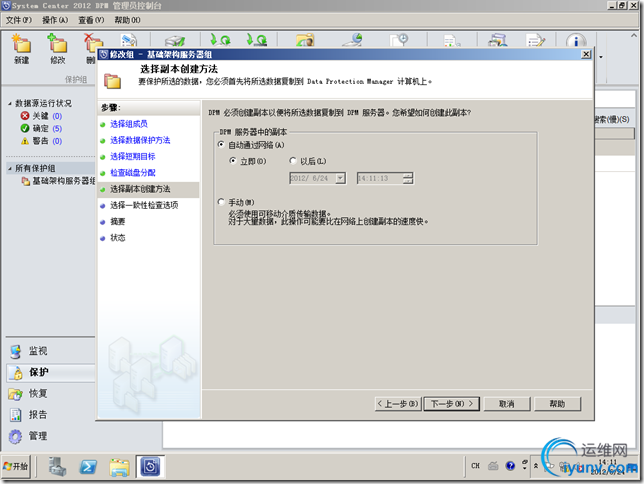This screenshot has height=484, width=644.
Task: Go to the 选择数据保护方法 wizard step
Action: (x=140, y=140)
